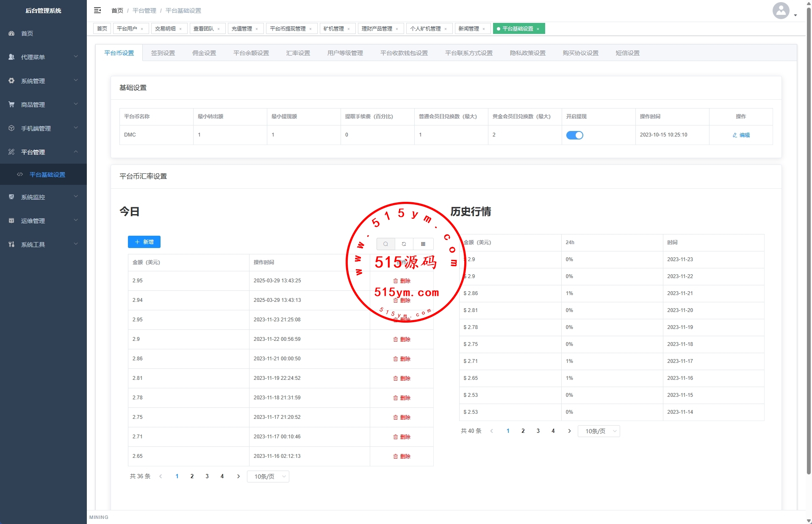Open page size dropdown under today table
812x524 pixels.
268,477
